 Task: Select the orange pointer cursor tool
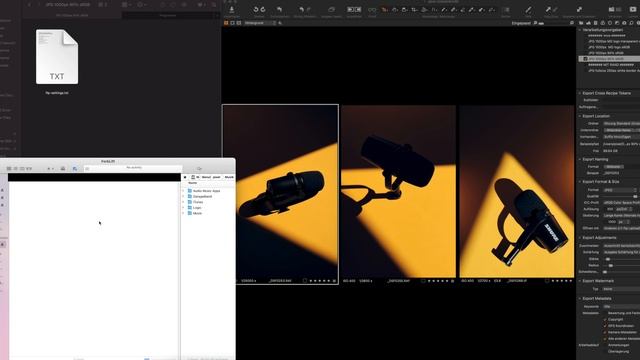(384, 10)
